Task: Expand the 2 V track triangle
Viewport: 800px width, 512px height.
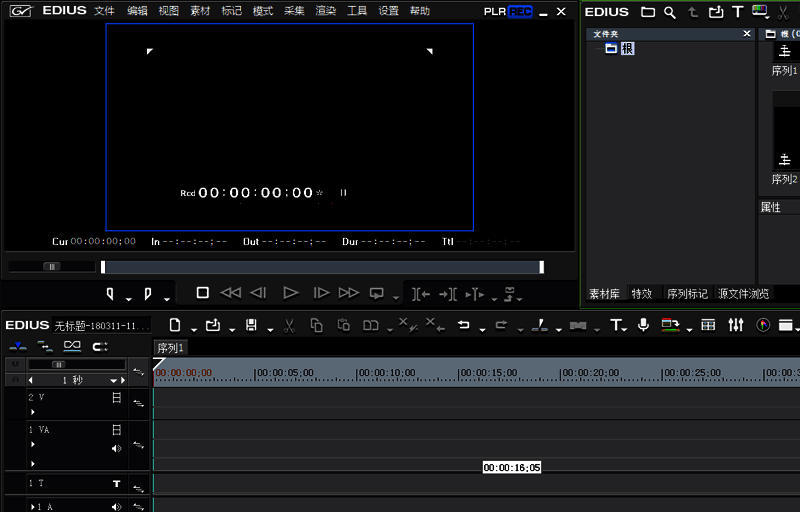Action: click(x=32, y=411)
